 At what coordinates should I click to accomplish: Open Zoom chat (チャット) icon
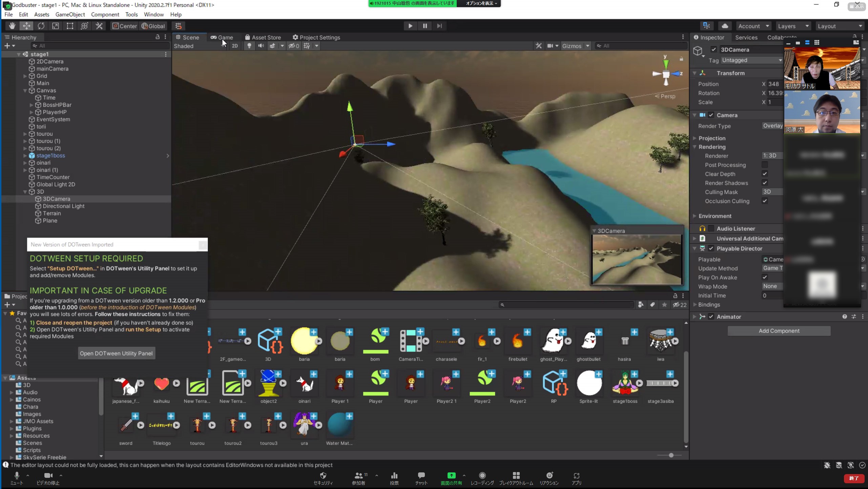[x=421, y=478]
